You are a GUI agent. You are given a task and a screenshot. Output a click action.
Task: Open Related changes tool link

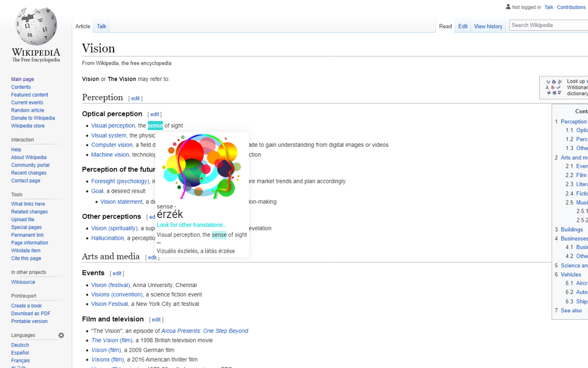(29, 212)
